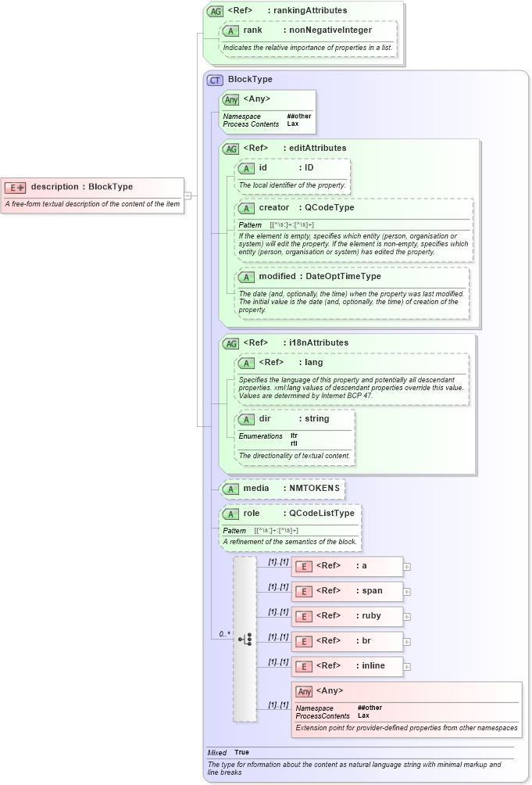Click the A icon beside id attribute

coord(246,169)
